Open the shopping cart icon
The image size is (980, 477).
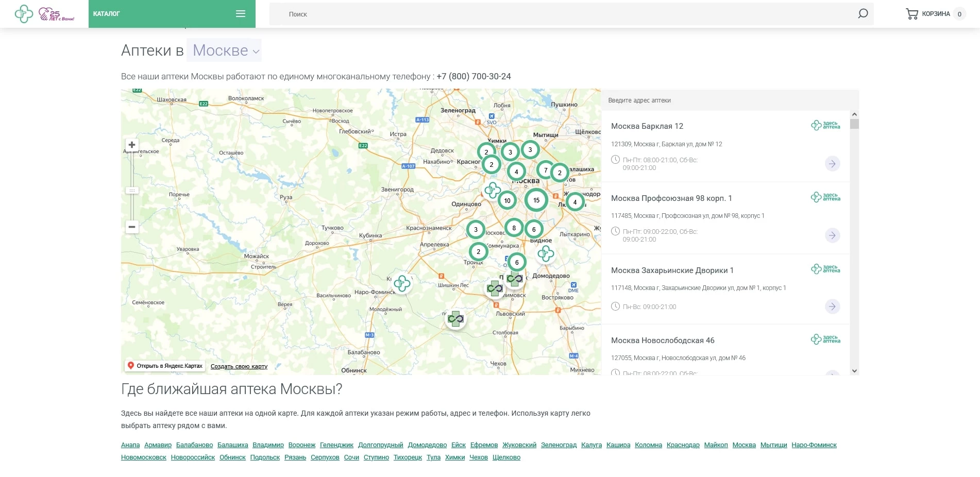click(911, 14)
